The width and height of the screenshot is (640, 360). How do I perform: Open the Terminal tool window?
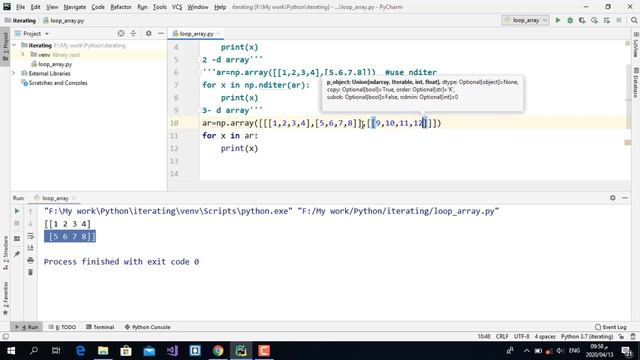coord(100,327)
